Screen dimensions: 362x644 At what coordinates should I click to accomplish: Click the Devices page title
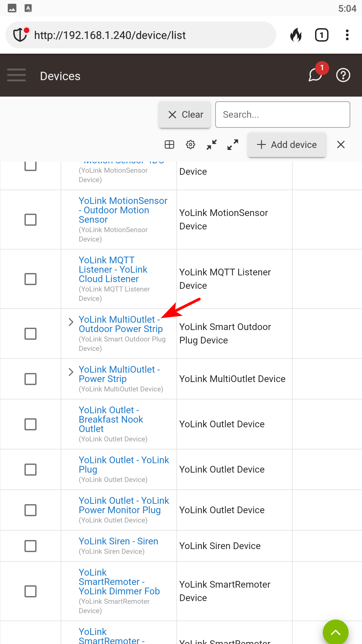(60, 76)
